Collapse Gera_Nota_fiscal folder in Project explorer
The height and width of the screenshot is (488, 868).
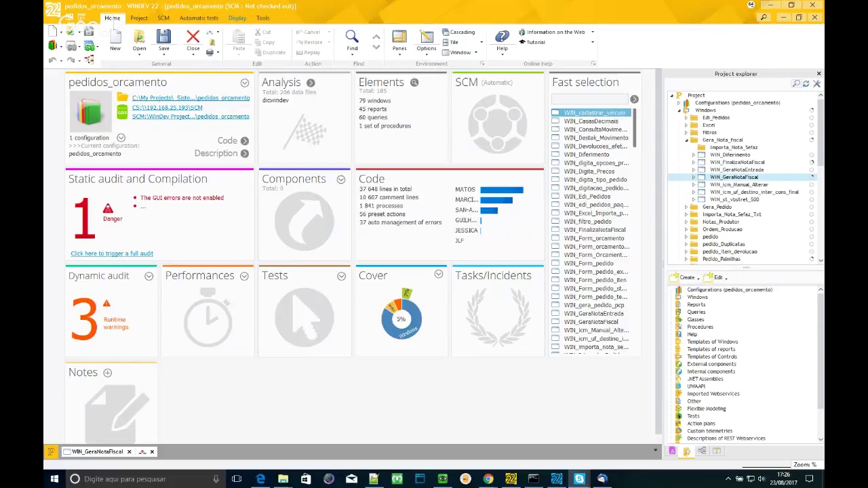pyautogui.click(x=686, y=140)
